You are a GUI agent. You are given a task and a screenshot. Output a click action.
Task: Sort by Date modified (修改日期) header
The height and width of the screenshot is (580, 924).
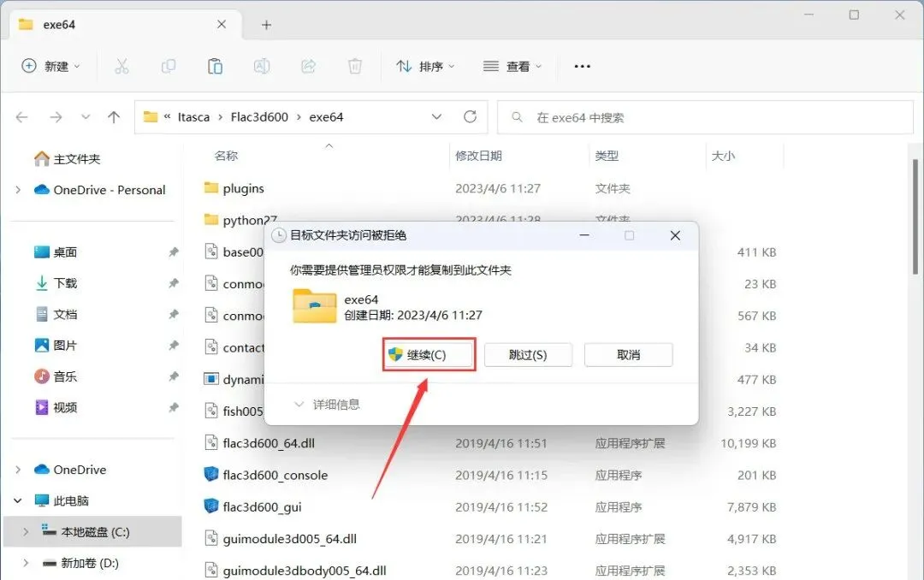coord(478,156)
